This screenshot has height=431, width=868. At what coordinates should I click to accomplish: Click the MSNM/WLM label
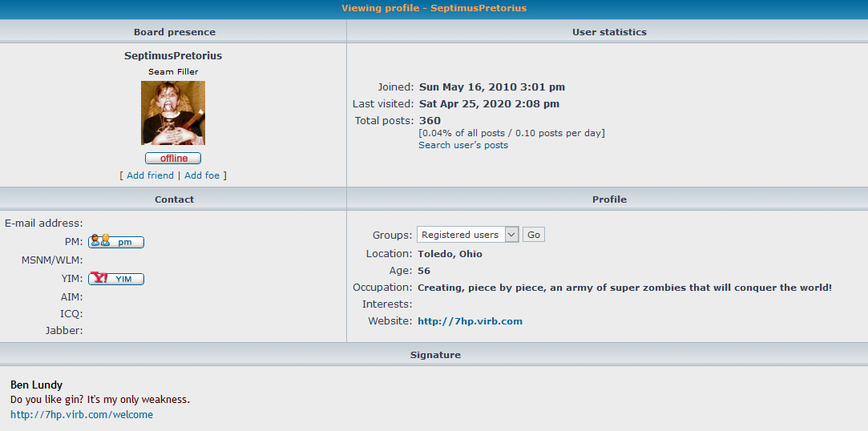(x=52, y=260)
